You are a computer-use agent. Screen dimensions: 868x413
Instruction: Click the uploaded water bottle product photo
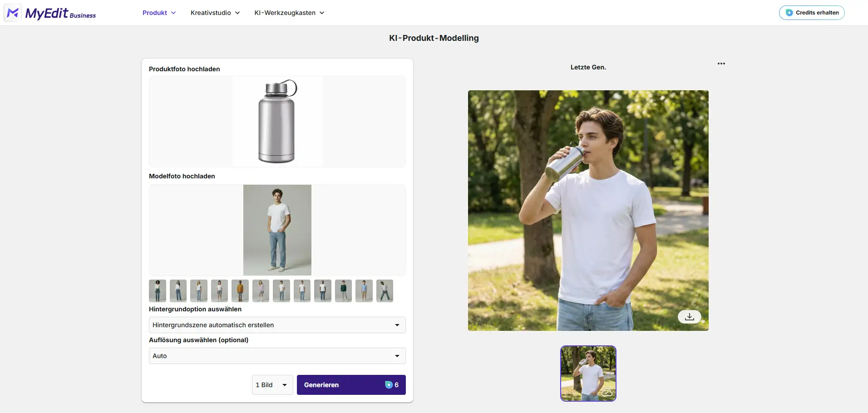(x=277, y=122)
